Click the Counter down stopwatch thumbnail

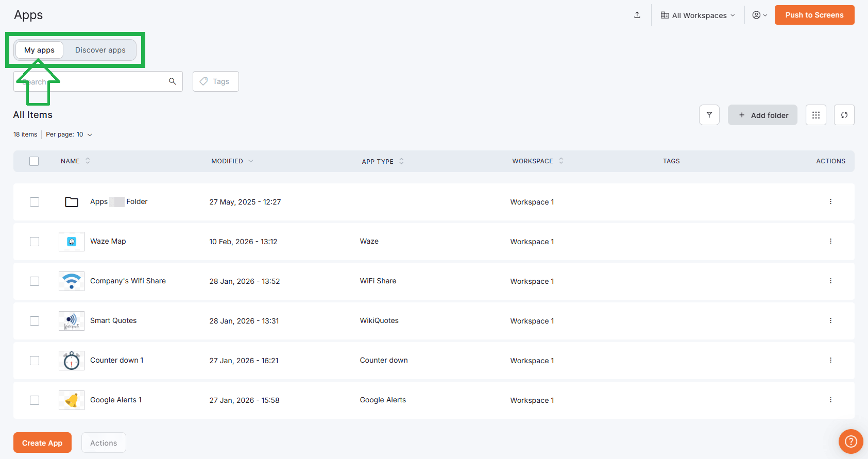[x=72, y=361]
